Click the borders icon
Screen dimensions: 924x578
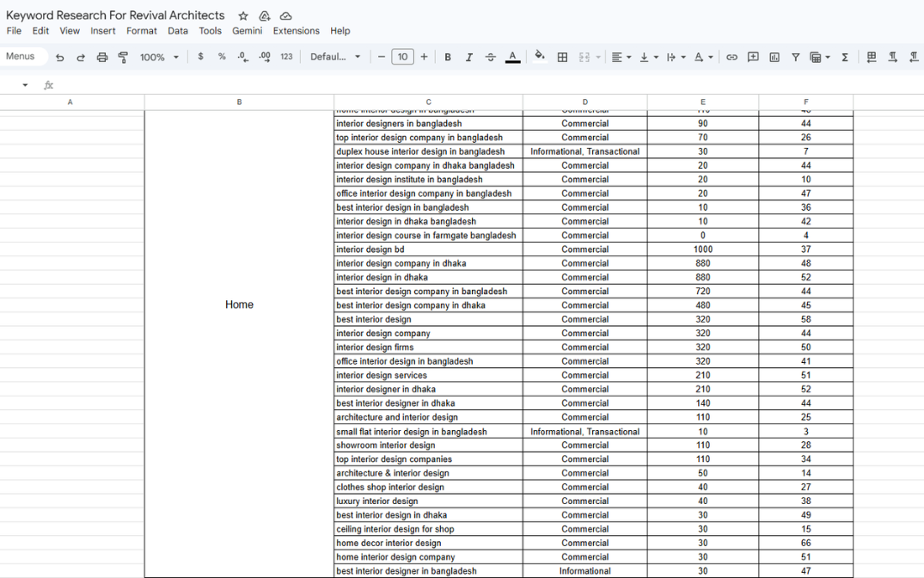tap(562, 57)
